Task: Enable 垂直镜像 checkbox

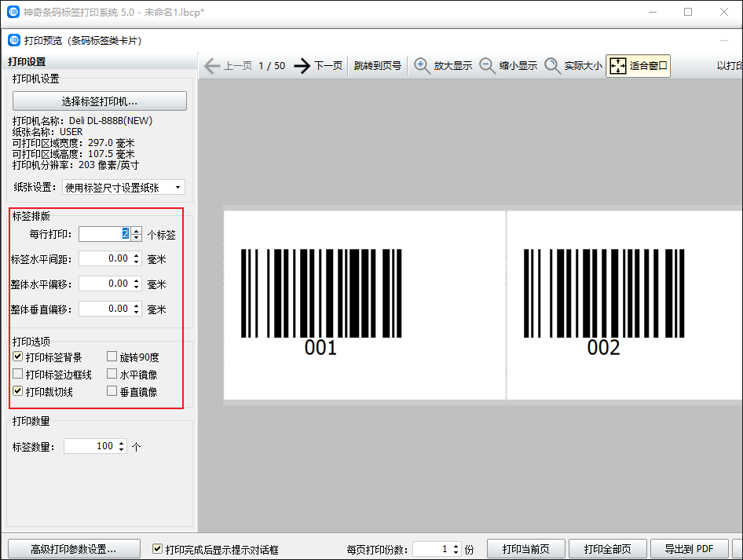Action: [112, 391]
